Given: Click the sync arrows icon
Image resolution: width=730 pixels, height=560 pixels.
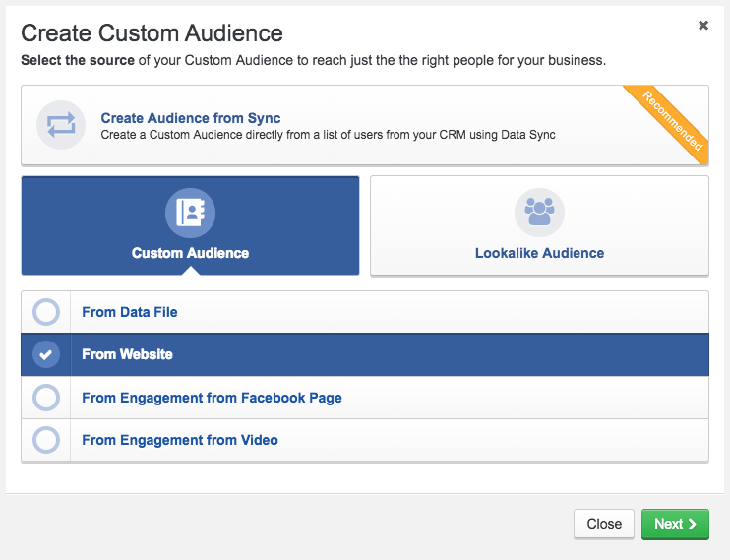Looking at the screenshot, I should [61, 125].
